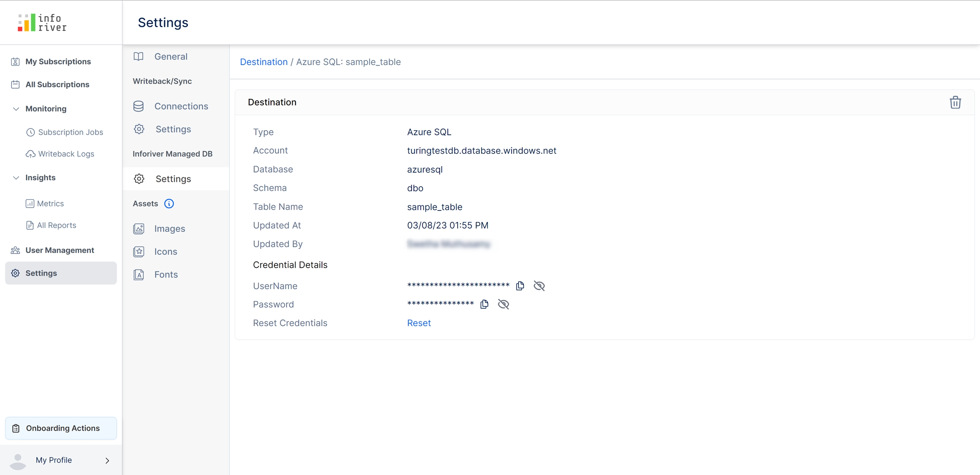Reveal the hidden UserName value
This screenshot has width=980, height=475.
[x=539, y=286]
